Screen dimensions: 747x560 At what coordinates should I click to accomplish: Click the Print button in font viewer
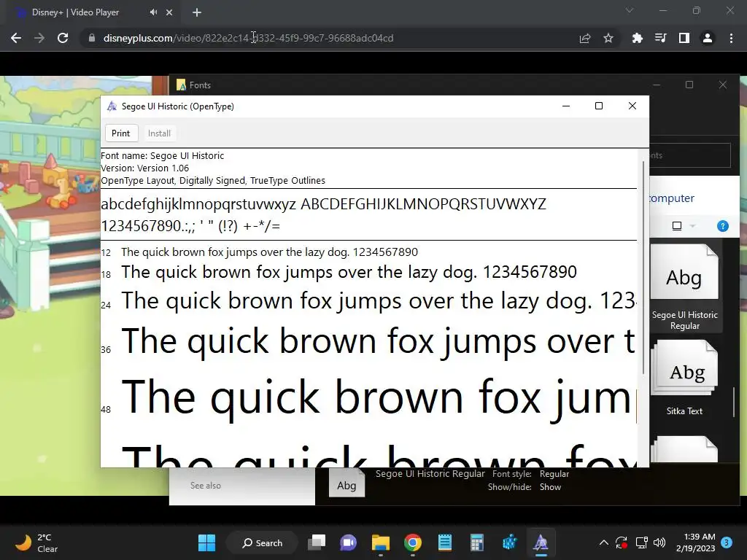(121, 133)
